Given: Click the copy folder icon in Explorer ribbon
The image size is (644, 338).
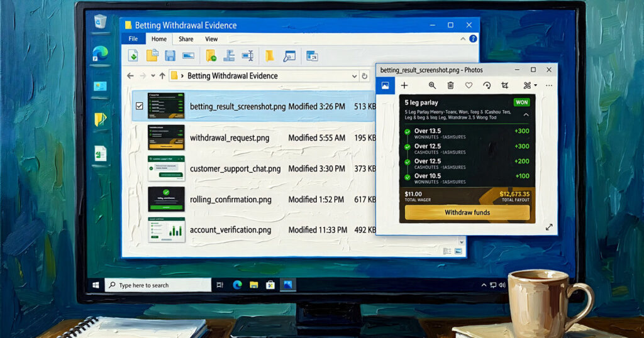Looking at the screenshot, I should pos(152,55).
